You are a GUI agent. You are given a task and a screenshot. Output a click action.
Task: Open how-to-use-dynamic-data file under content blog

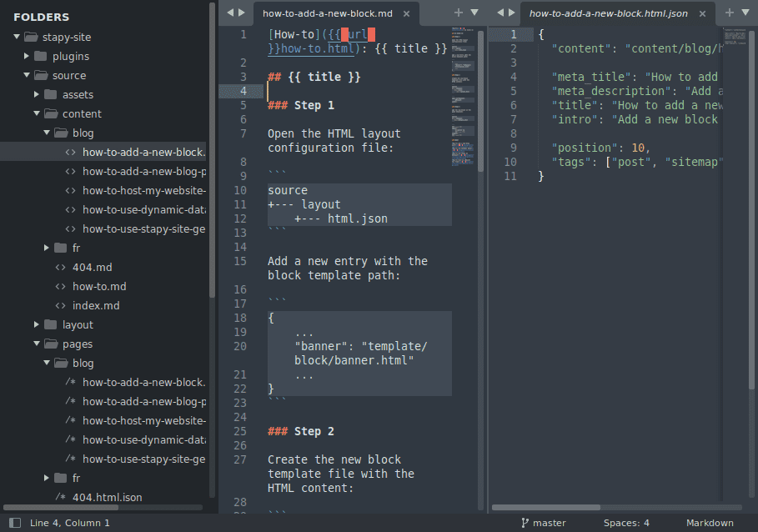click(144, 209)
